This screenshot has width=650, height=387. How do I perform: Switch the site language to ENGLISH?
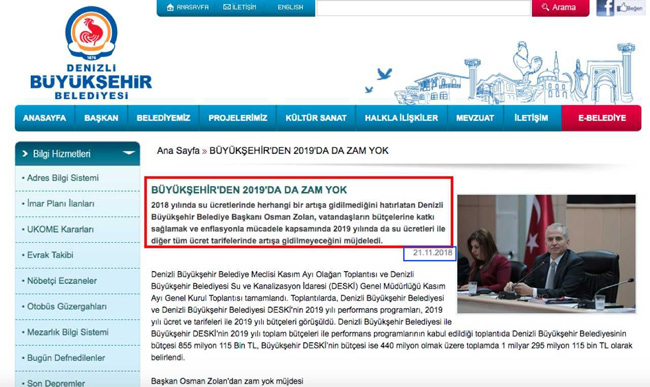pyautogui.click(x=290, y=7)
